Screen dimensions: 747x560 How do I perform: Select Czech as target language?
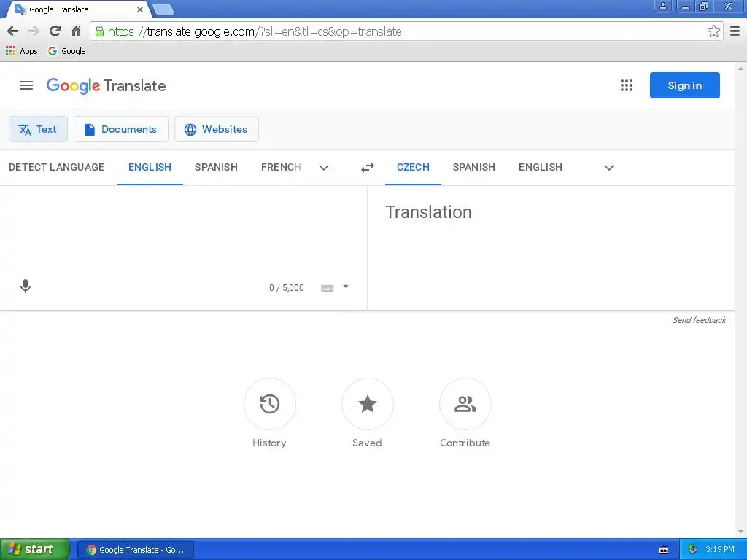413,167
